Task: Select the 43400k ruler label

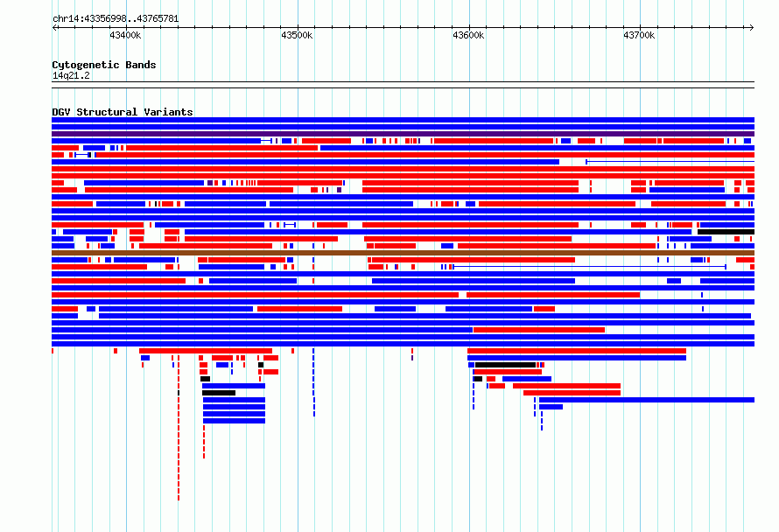Action: 125,35
